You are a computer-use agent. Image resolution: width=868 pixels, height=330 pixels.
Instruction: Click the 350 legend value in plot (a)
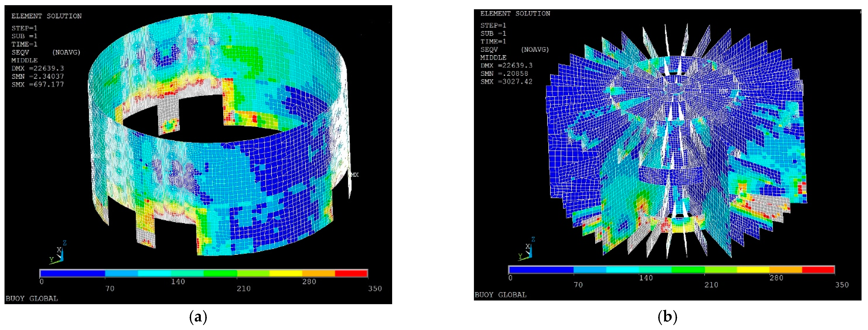point(375,289)
